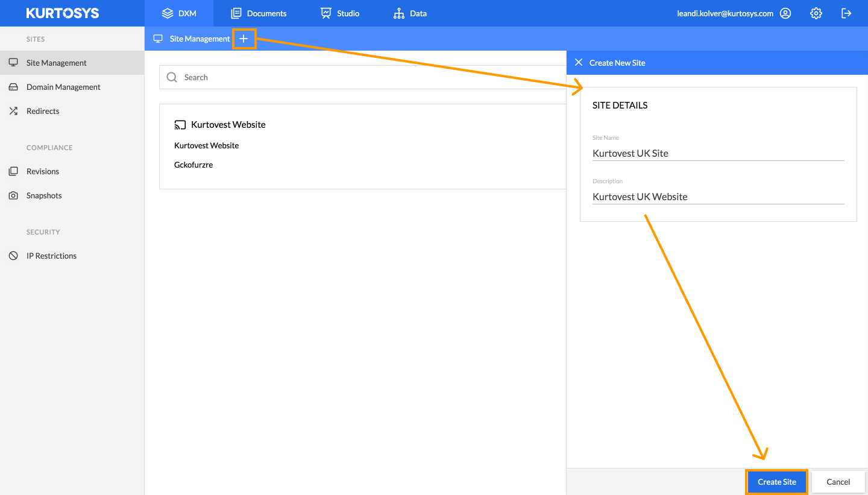Viewport: 868px width, 495px height.
Task: Open the Kurtovest Website site title
Action: 228,125
